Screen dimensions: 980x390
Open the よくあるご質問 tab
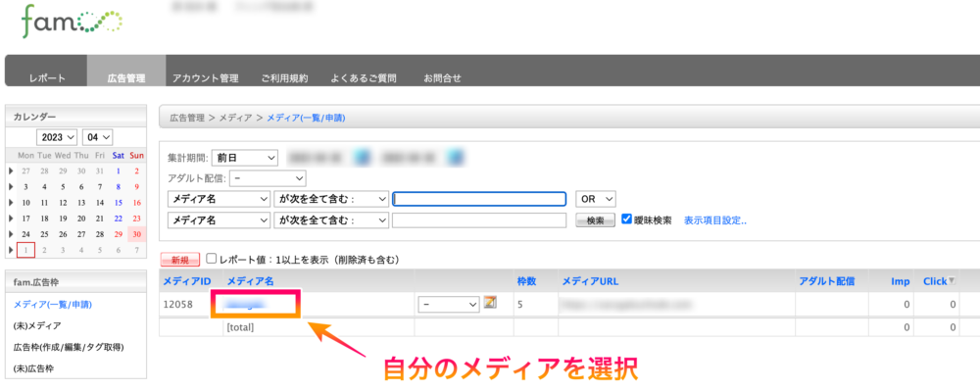(364, 78)
